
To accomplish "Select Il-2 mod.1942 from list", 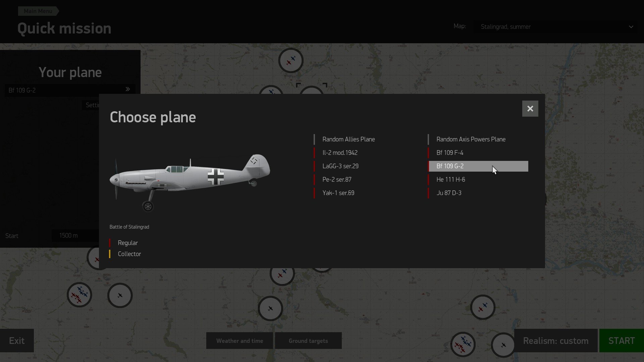I will (x=340, y=153).
